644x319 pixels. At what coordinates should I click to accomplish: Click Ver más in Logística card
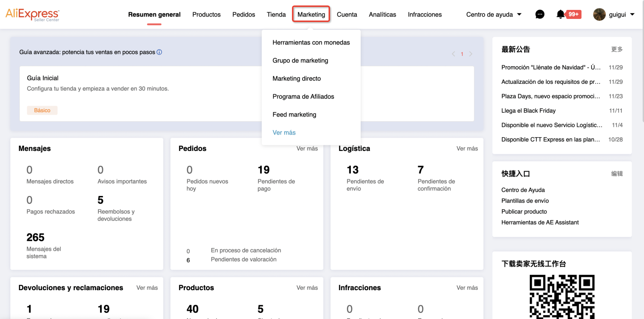click(x=467, y=149)
